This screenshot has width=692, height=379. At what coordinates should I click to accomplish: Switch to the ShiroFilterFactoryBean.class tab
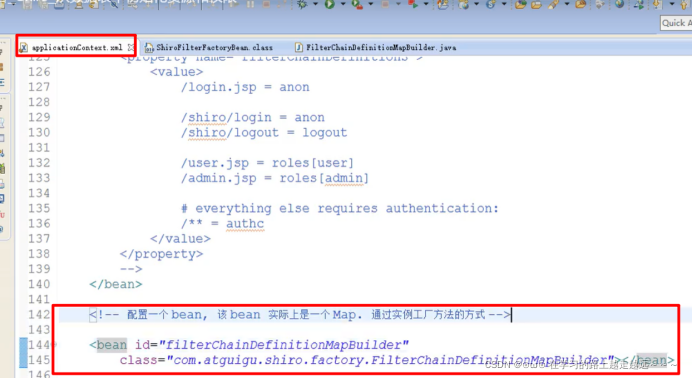click(209, 47)
